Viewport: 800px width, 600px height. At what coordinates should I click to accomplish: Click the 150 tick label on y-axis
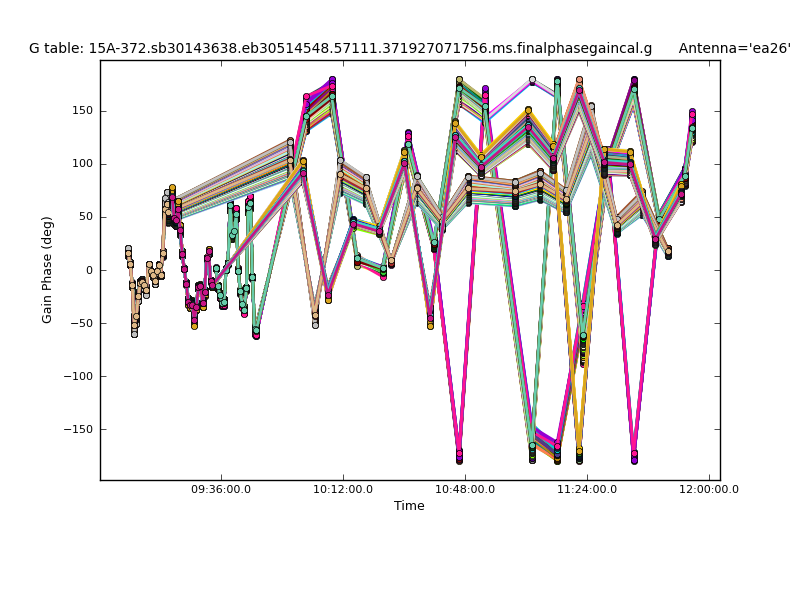pos(82,111)
